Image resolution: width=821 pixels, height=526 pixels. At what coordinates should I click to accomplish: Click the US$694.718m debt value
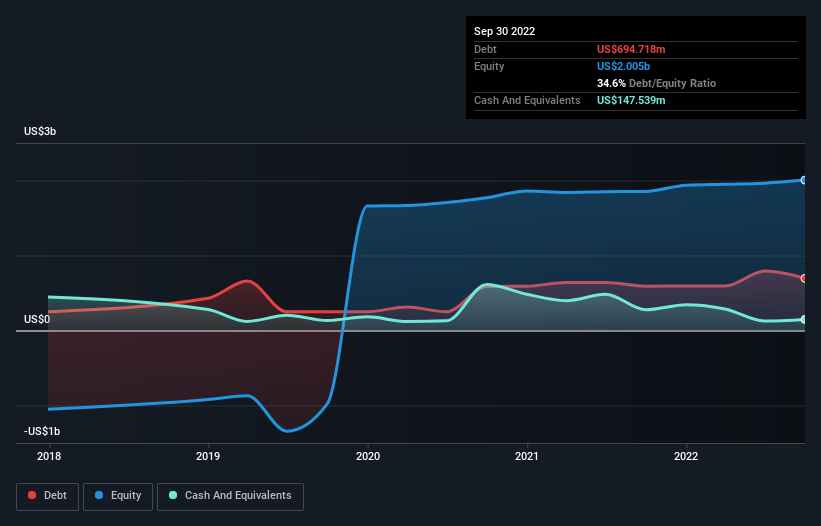[x=631, y=49]
